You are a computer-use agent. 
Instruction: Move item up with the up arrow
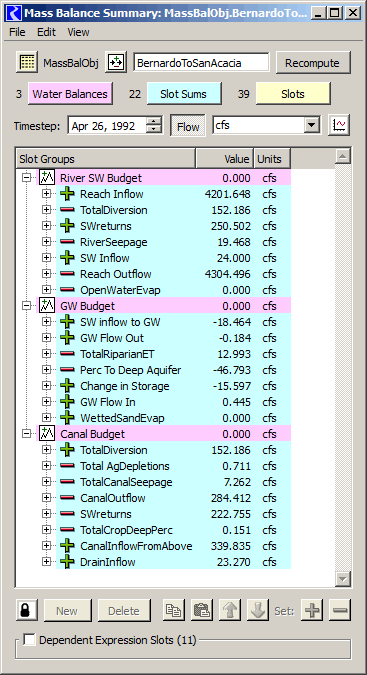click(230, 610)
